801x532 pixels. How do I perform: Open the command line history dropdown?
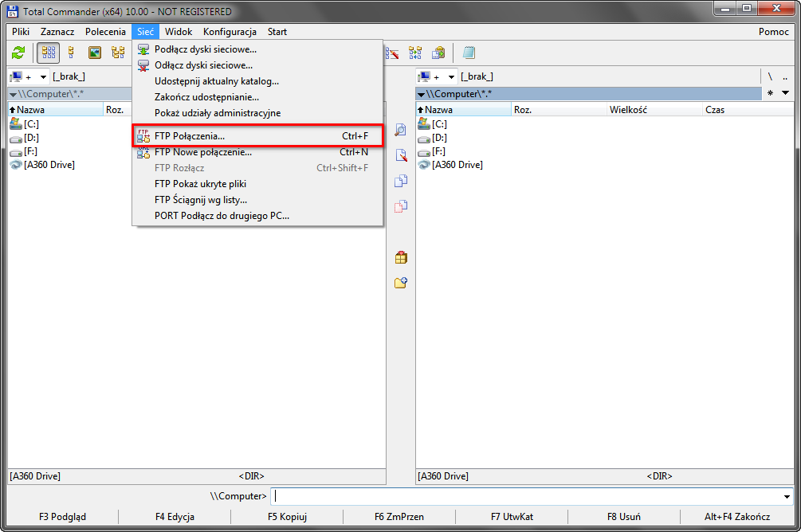[x=787, y=496]
